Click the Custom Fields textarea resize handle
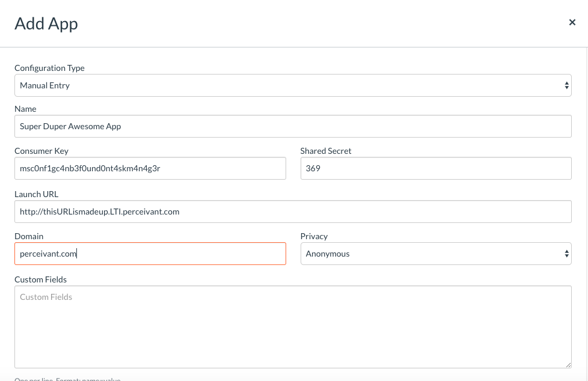This screenshot has height=381, width=588. 569,365
